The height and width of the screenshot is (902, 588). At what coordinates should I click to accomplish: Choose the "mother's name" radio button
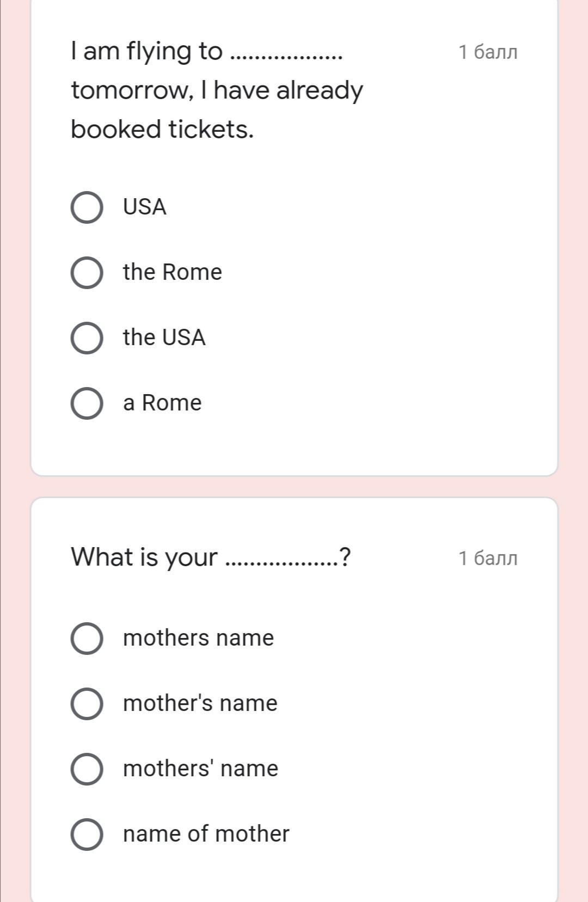(x=87, y=704)
